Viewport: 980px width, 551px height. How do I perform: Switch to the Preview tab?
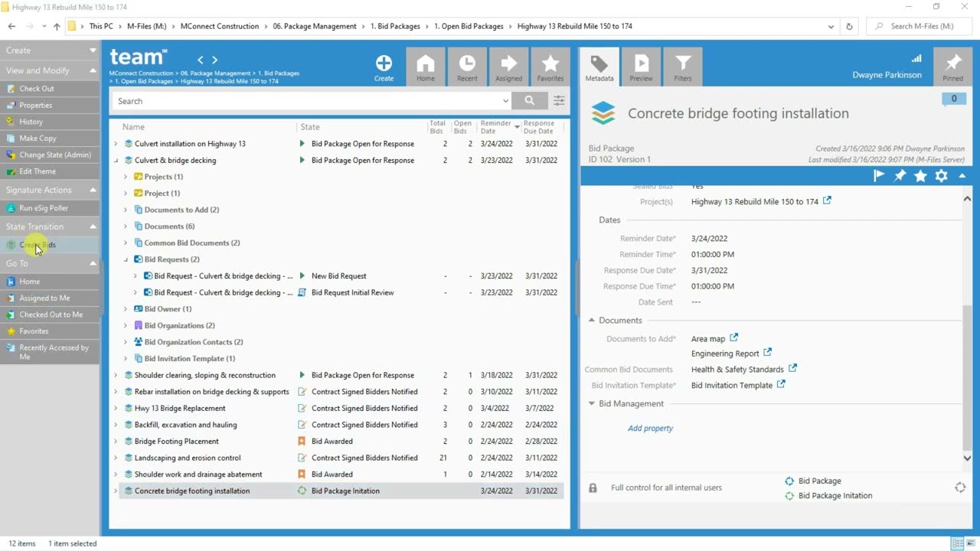coord(641,67)
